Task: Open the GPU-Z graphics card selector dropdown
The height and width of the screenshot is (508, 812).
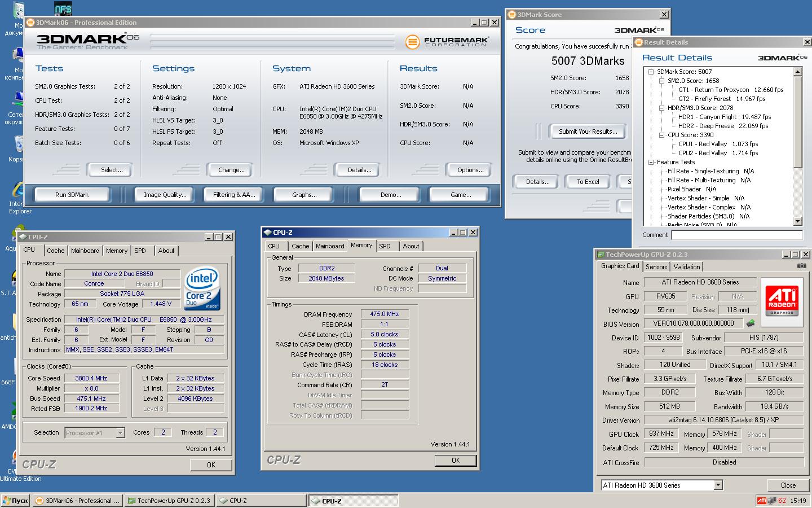Action: (718, 485)
